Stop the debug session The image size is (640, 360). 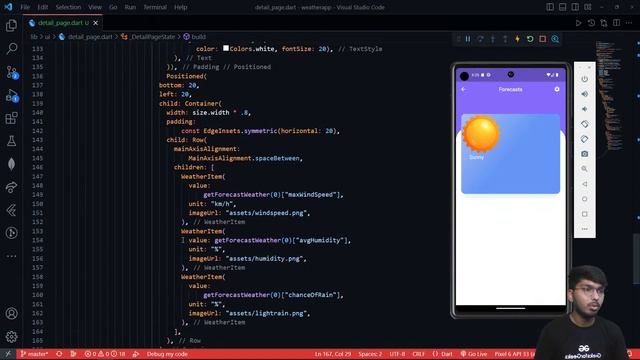(x=542, y=39)
